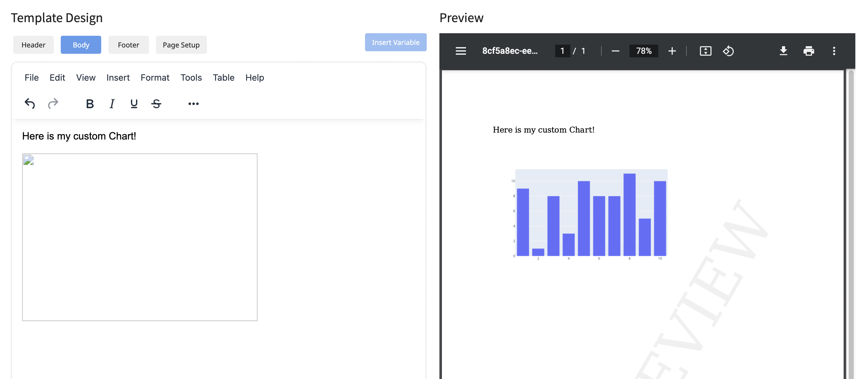This screenshot has height=379, width=868.
Task: Open the Insert menu
Action: 118,78
